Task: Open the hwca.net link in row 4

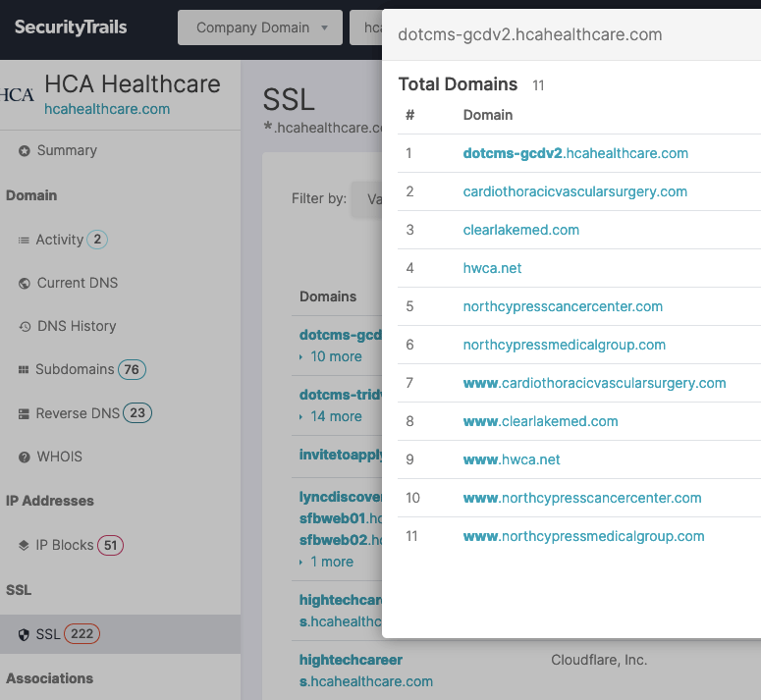Action: (492, 268)
